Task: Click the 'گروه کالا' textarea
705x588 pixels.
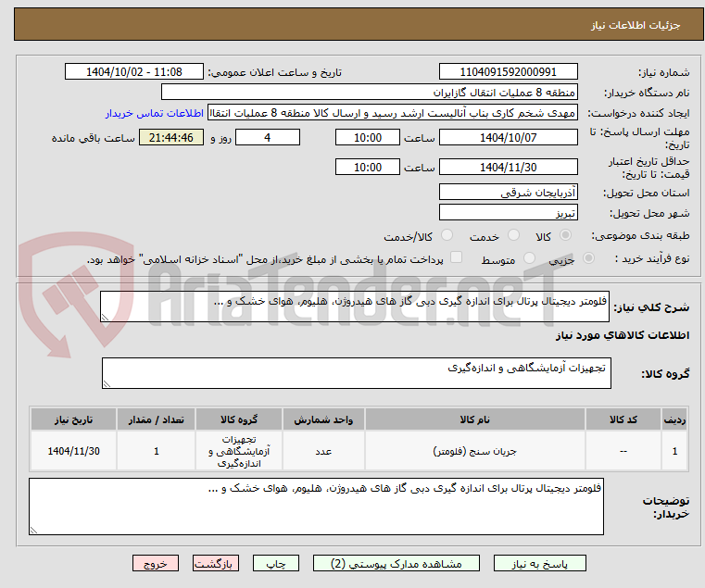Action: tap(357, 373)
